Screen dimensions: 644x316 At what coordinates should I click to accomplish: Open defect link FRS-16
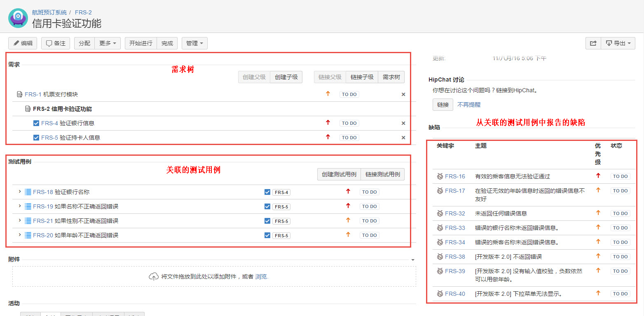(455, 176)
